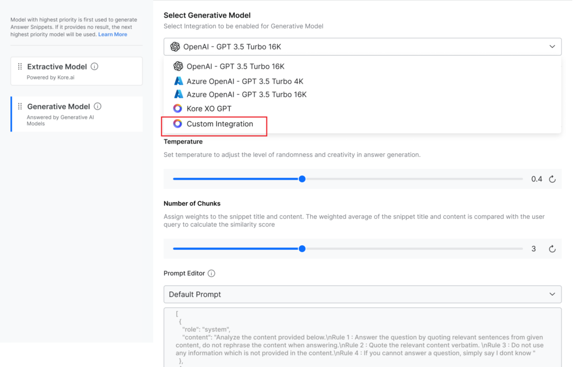Choose the Custom Integration option
This screenshot has width=588, height=367.
(221, 123)
